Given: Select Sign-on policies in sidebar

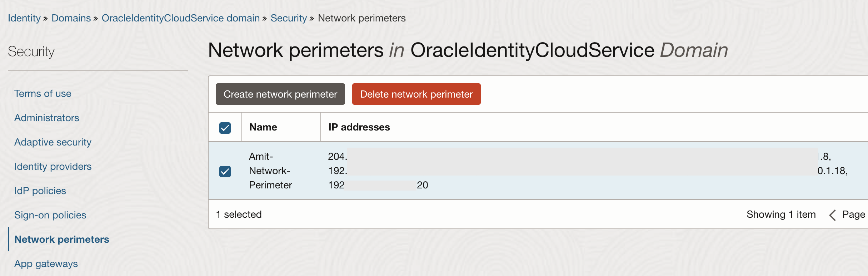Looking at the screenshot, I should pos(50,215).
